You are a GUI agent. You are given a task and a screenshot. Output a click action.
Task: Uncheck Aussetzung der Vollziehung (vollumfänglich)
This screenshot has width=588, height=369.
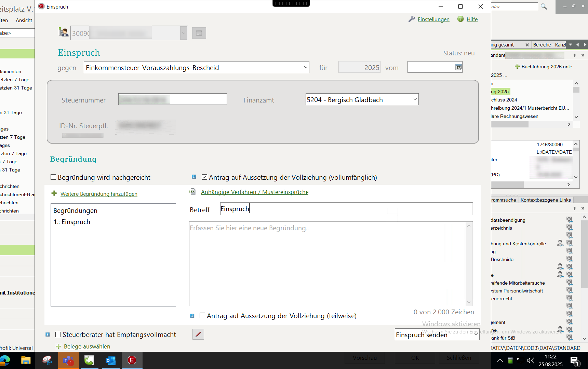(x=204, y=177)
